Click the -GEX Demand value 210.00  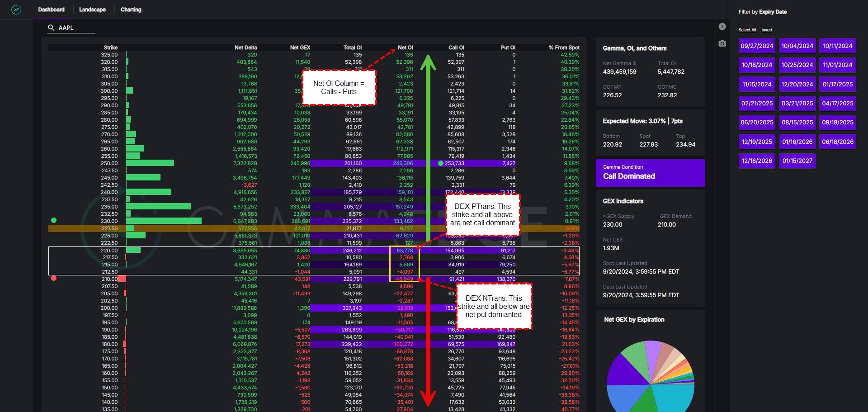[x=667, y=224]
